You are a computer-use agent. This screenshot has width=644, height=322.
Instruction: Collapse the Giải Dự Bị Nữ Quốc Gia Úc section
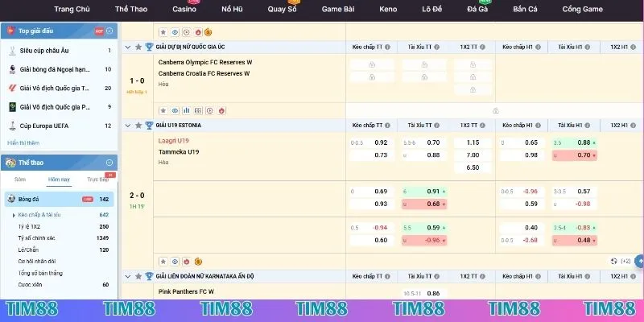click(128, 47)
